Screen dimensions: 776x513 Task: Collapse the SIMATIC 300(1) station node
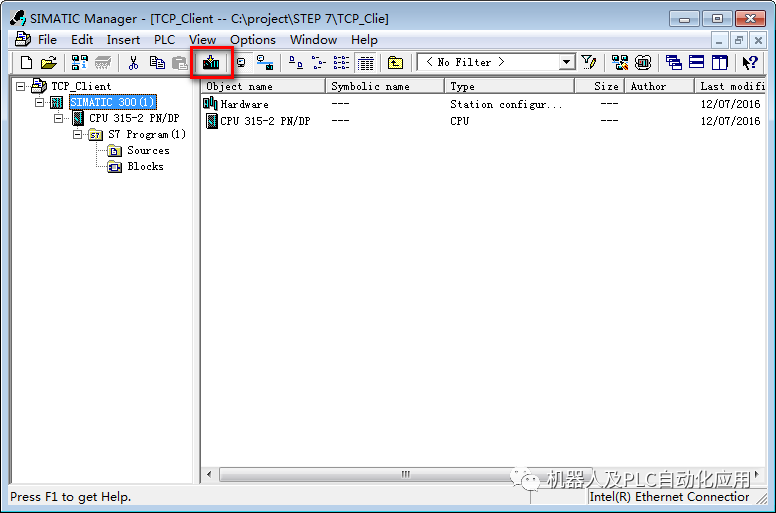click(40, 102)
